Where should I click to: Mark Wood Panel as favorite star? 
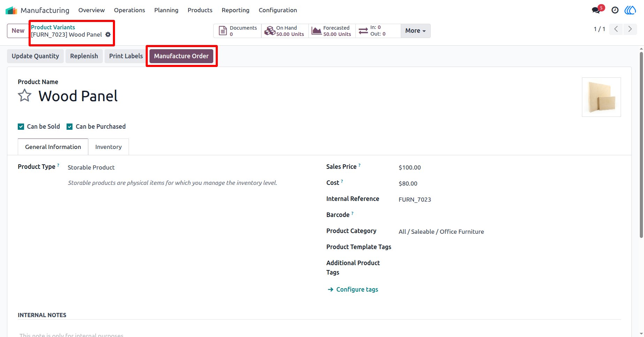pyautogui.click(x=25, y=95)
